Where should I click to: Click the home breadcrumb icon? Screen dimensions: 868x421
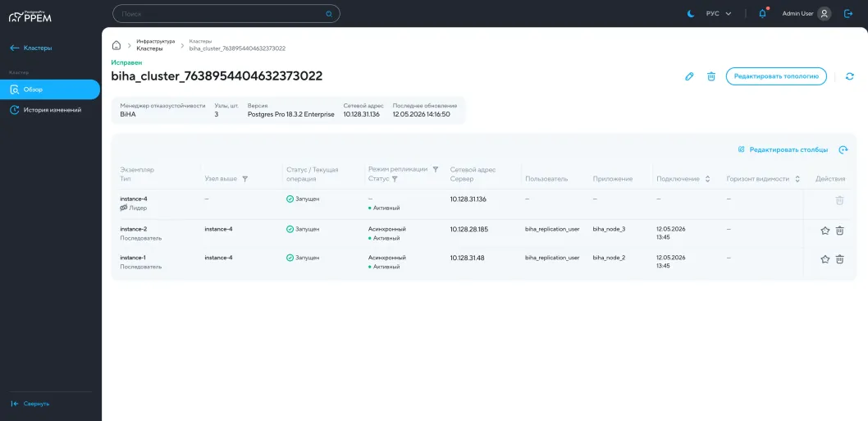116,45
